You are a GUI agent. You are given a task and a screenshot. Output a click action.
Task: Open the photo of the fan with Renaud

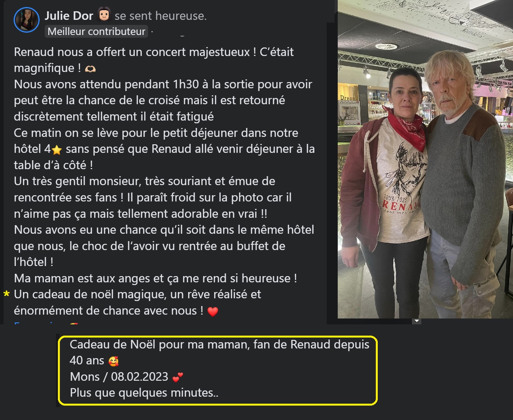[x=425, y=159]
